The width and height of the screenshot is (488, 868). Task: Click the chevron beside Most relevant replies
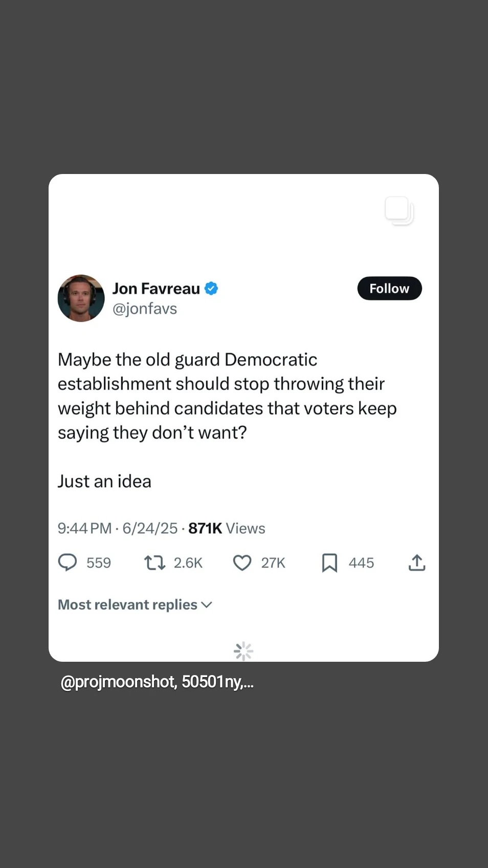(207, 605)
